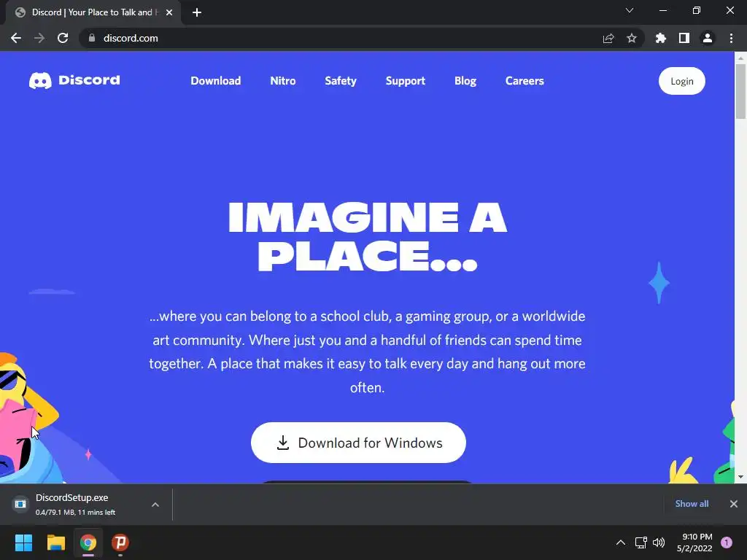
Task: Toggle Chrome side panel icon
Action: click(684, 38)
